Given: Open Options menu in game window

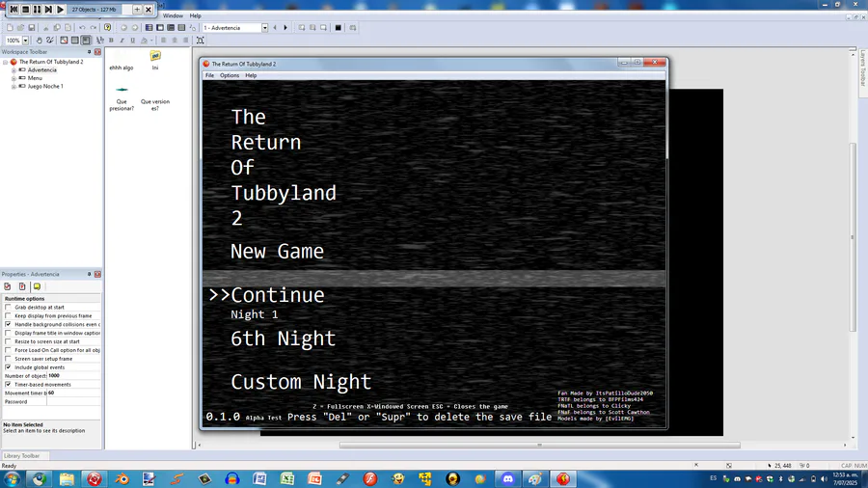Looking at the screenshot, I should click(230, 76).
